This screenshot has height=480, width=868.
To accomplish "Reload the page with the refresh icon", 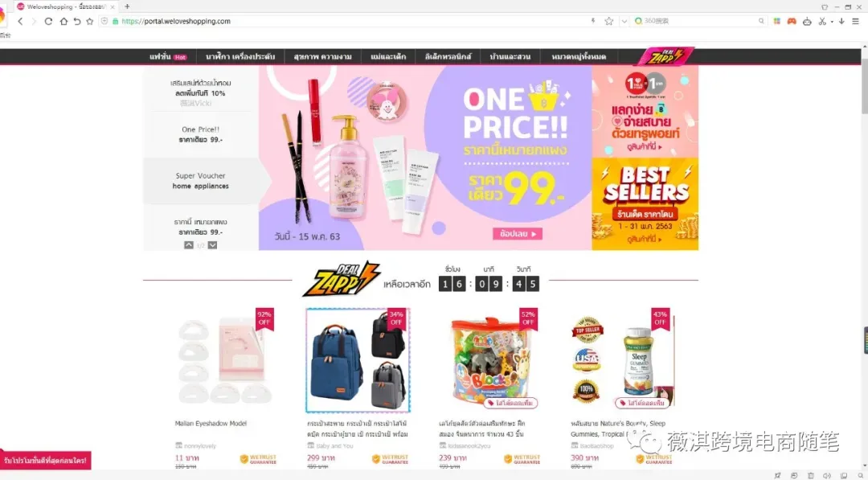I will (x=48, y=21).
